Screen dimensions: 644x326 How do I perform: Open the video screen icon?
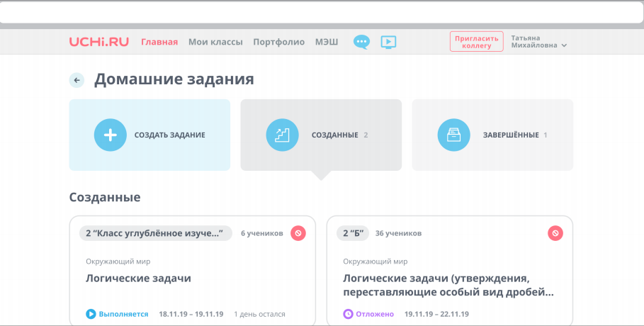click(388, 42)
